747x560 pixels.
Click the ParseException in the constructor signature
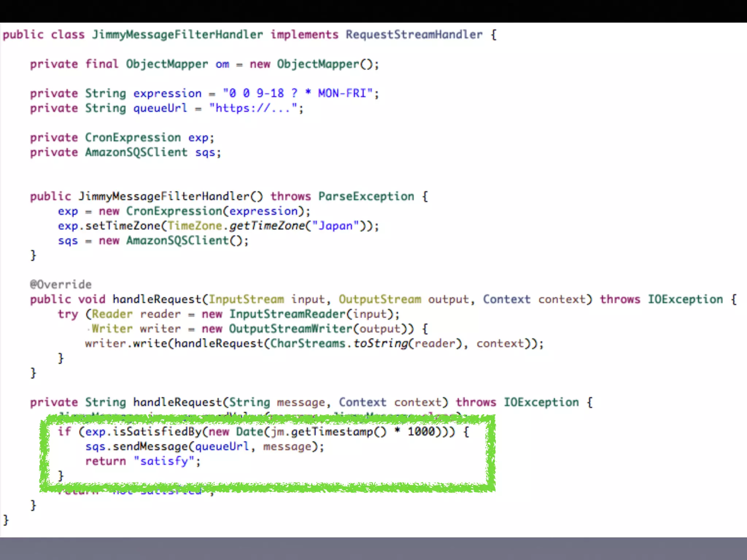tap(366, 197)
